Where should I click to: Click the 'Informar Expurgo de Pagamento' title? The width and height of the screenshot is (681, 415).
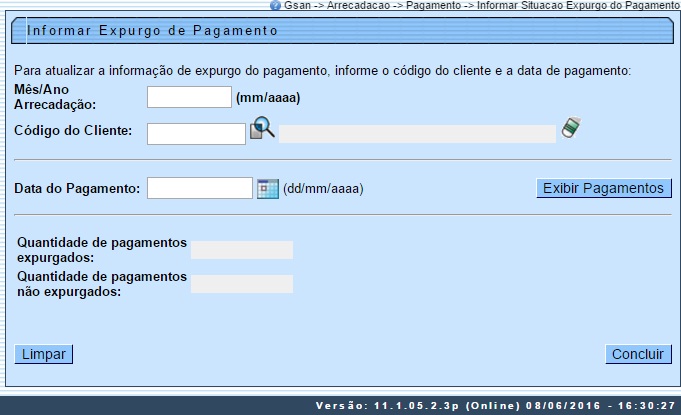pyautogui.click(x=152, y=30)
